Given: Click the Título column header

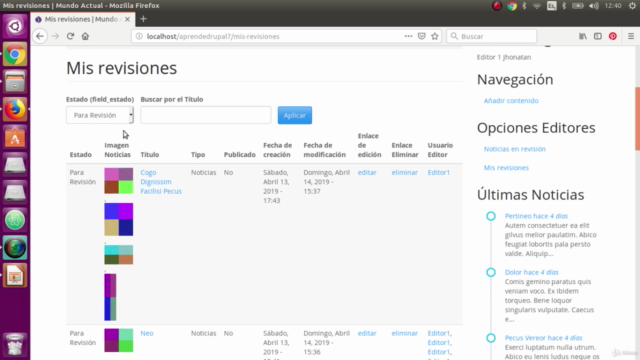Looking at the screenshot, I should pos(150,154).
